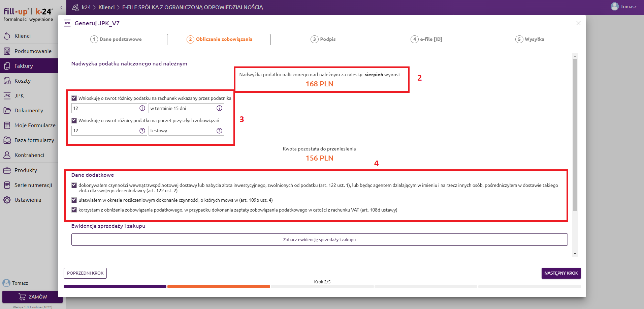Click the first amount field containing 12
Screen dimensions: 644x309
pyautogui.click(x=104, y=108)
